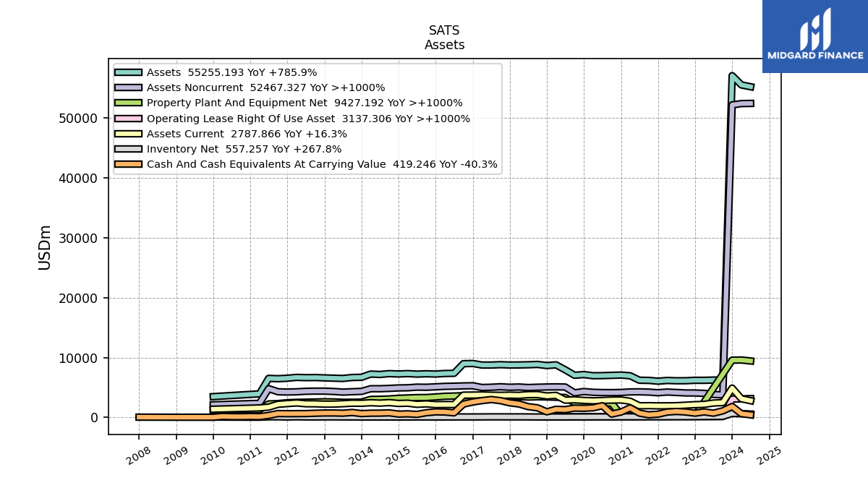Click legend text 'Assets Current 2787.866 YoY +16.3%'
The height and width of the screenshot is (488, 868).
click(247, 134)
